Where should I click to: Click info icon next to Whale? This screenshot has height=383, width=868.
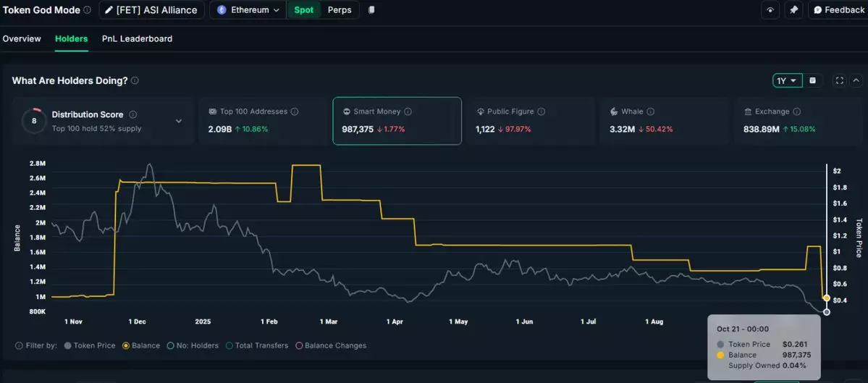coord(650,111)
